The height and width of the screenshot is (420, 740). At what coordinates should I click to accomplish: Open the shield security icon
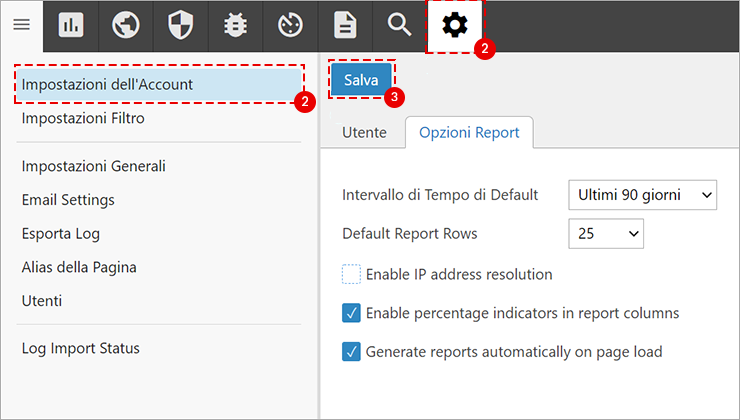click(x=181, y=25)
